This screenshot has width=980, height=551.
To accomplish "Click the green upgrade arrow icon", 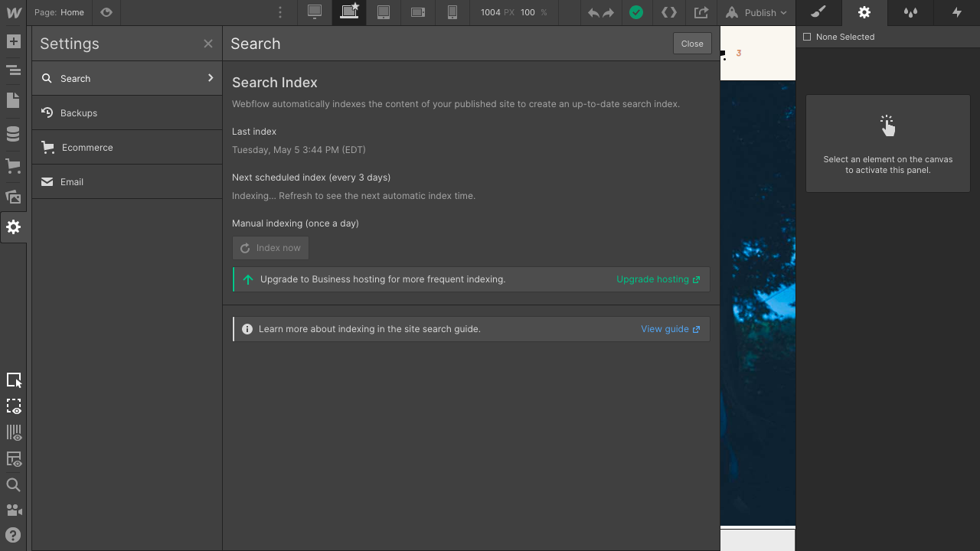I will pos(247,279).
